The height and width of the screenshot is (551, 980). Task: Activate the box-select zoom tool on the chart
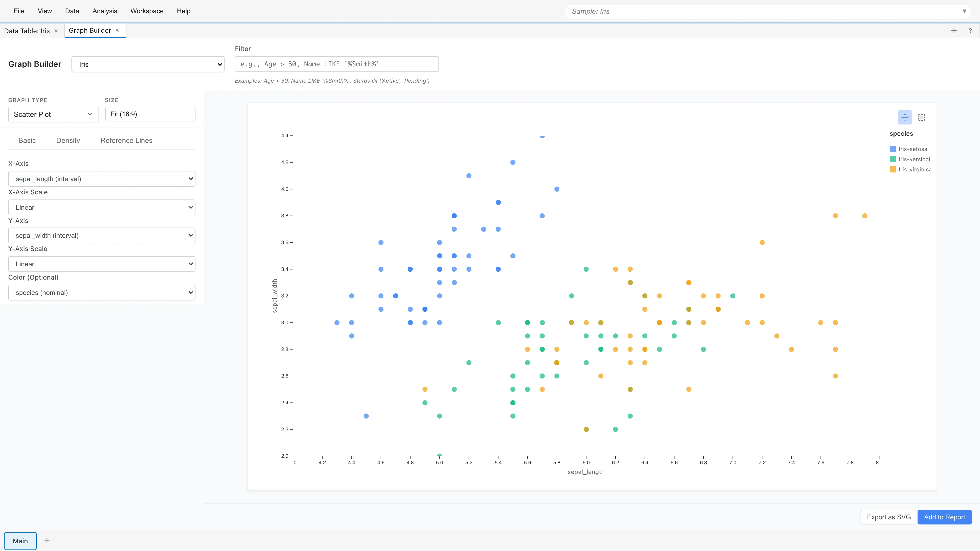921,117
